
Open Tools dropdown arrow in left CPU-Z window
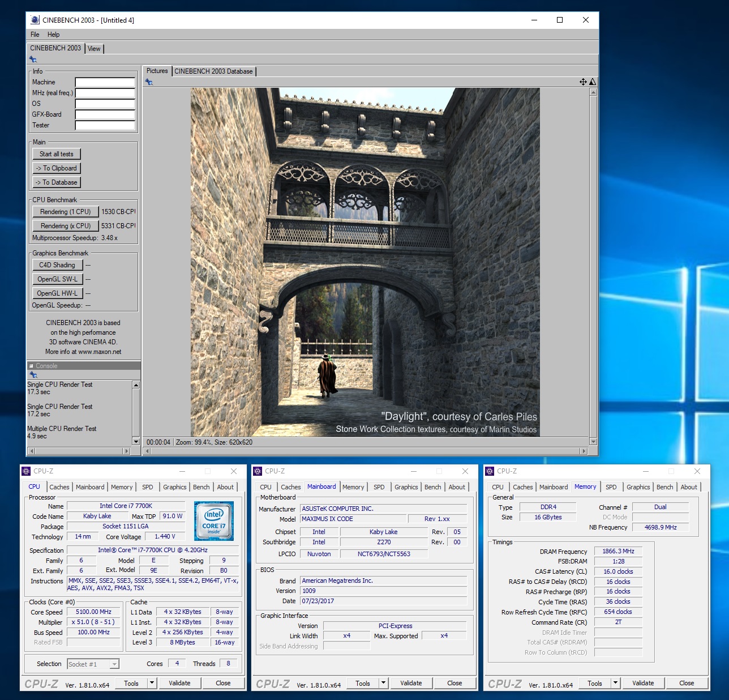coord(152,683)
